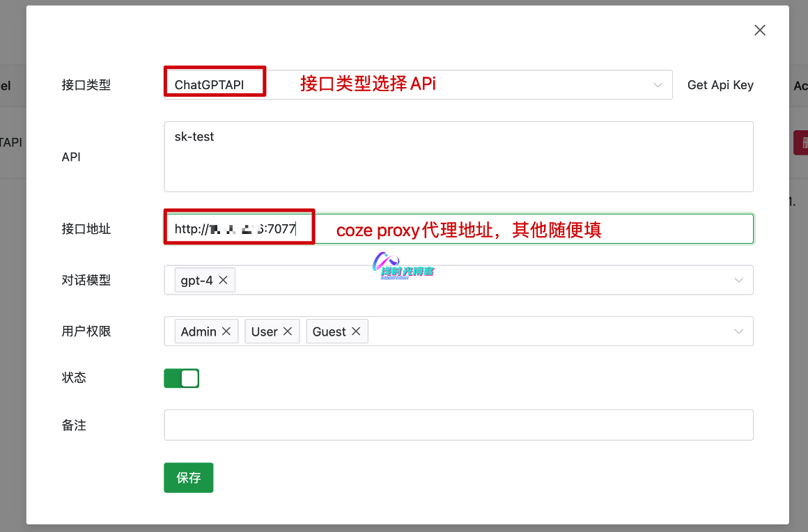Click the 状态 field label
This screenshot has width=808, height=532.
click(x=74, y=377)
